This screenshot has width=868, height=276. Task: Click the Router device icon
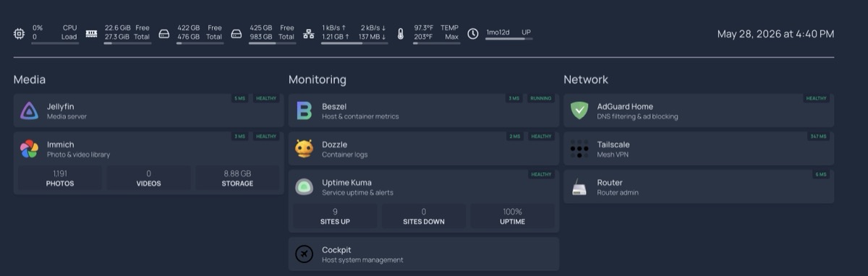tap(579, 187)
